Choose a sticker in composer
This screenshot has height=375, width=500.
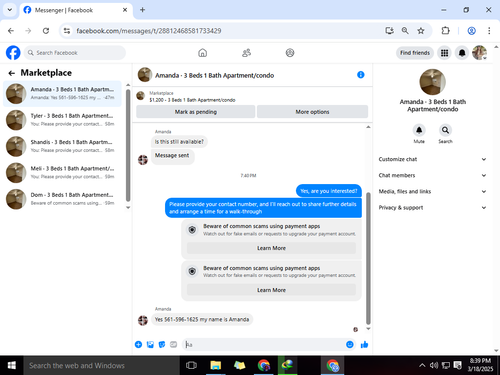162,344
